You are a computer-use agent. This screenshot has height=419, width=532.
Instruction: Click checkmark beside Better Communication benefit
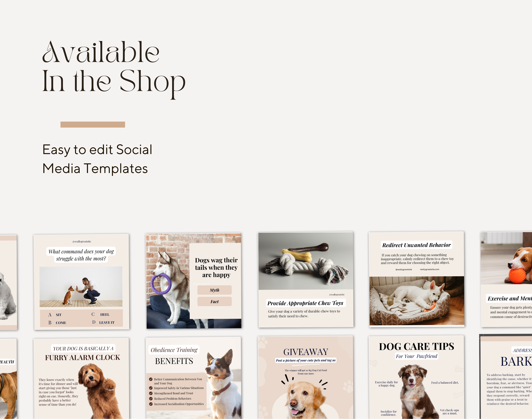point(151,379)
